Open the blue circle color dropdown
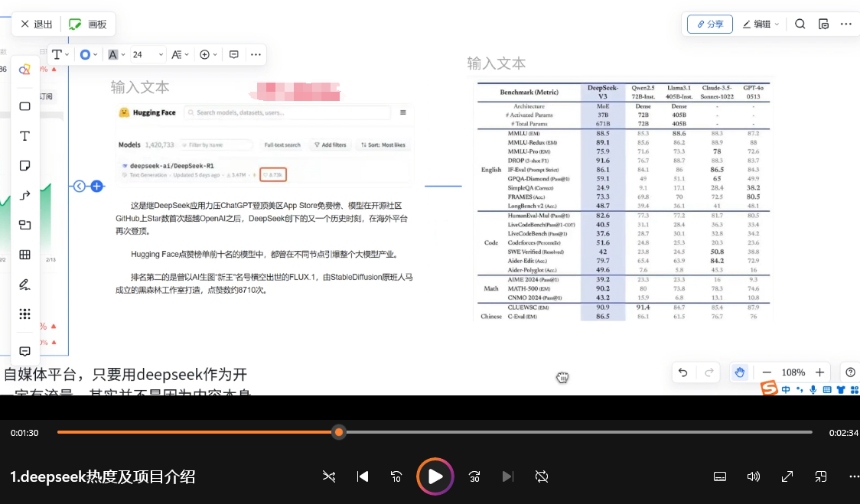 [88, 54]
